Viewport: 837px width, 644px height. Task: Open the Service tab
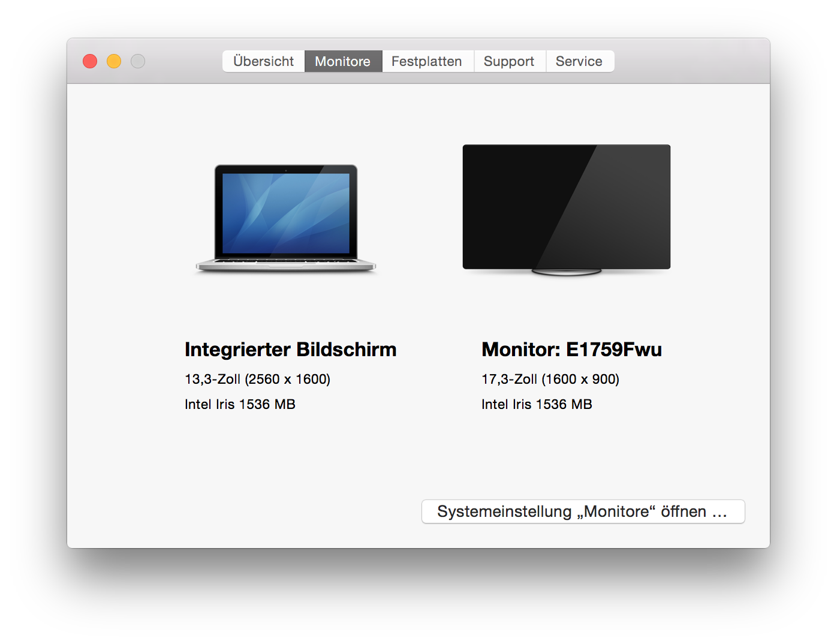(580, 61)
